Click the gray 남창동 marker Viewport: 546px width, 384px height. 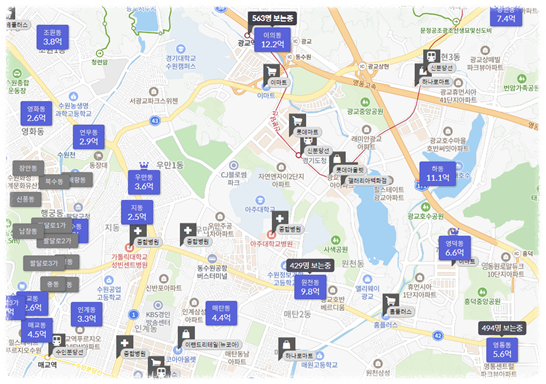[28, 231]
